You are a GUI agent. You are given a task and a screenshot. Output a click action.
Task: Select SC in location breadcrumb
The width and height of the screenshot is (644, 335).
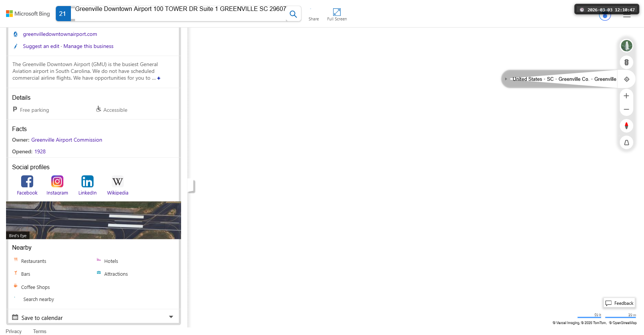(x=550, y=79)
